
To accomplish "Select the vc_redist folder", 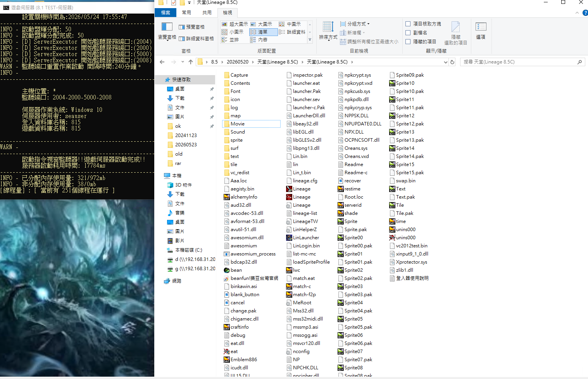I will pyautogui.click(x=237, y=173).
